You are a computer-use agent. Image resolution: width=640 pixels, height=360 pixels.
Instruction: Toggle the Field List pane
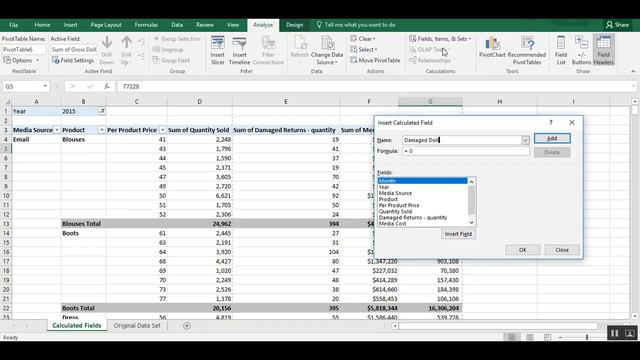coord(561,50)
